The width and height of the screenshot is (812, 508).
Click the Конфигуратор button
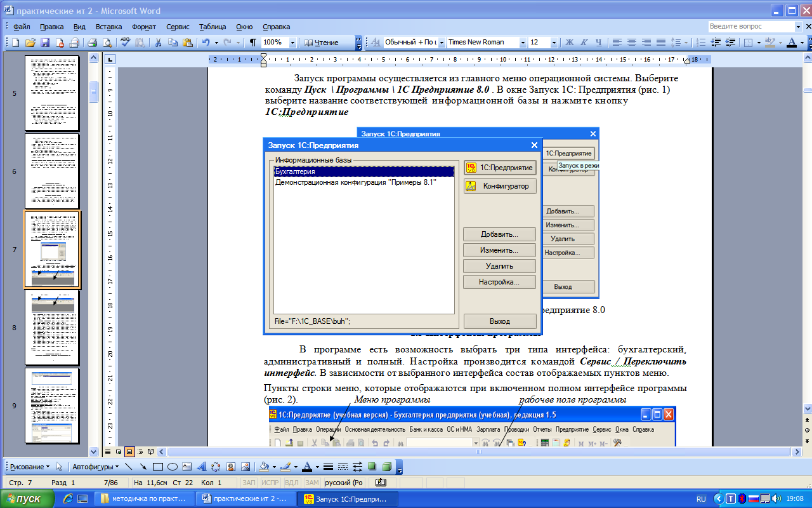click(500, 186)
